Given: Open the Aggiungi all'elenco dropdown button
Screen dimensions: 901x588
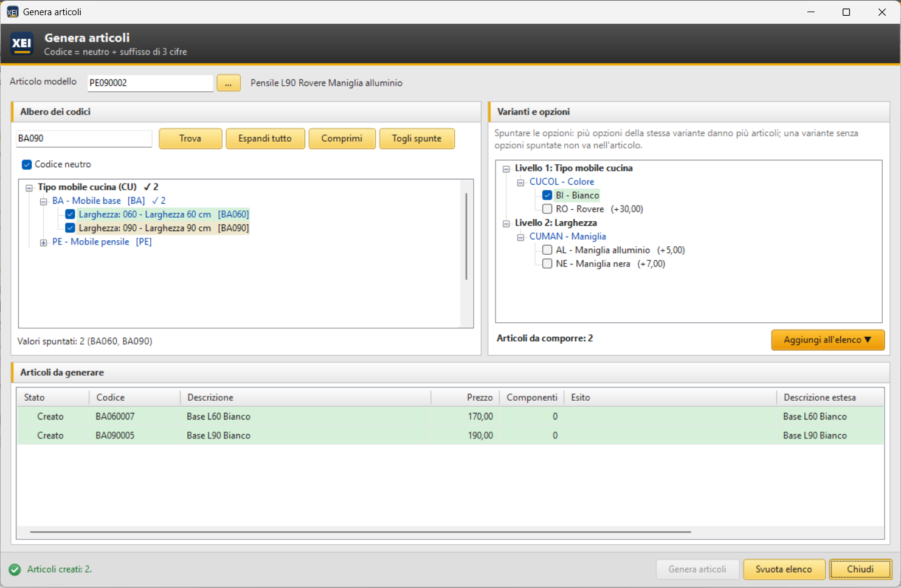Looking at the screenshot, I should pos(827,340).
